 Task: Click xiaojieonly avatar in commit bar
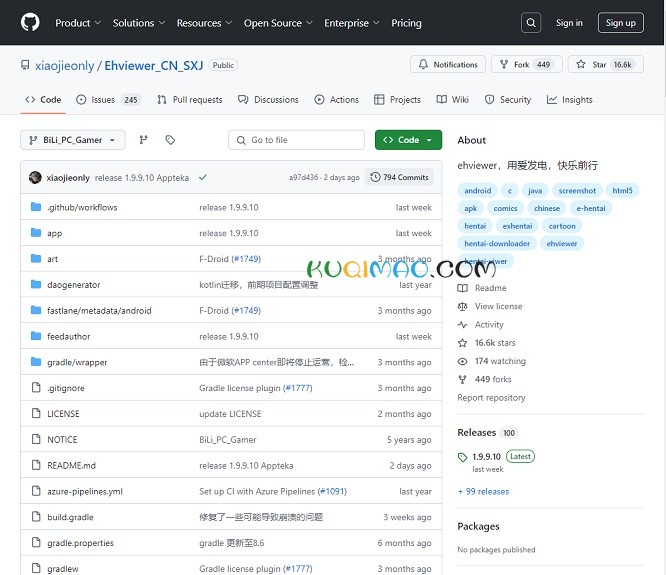pyautogui.click(x=35, y=177)
